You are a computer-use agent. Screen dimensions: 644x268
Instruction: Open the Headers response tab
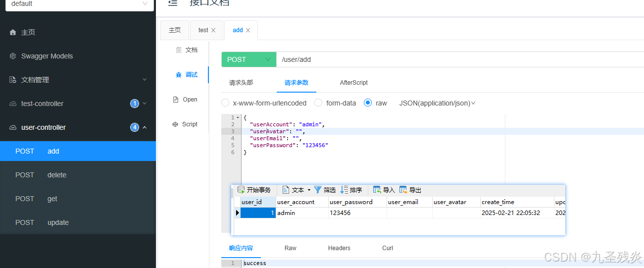click(x=339, y=248)
